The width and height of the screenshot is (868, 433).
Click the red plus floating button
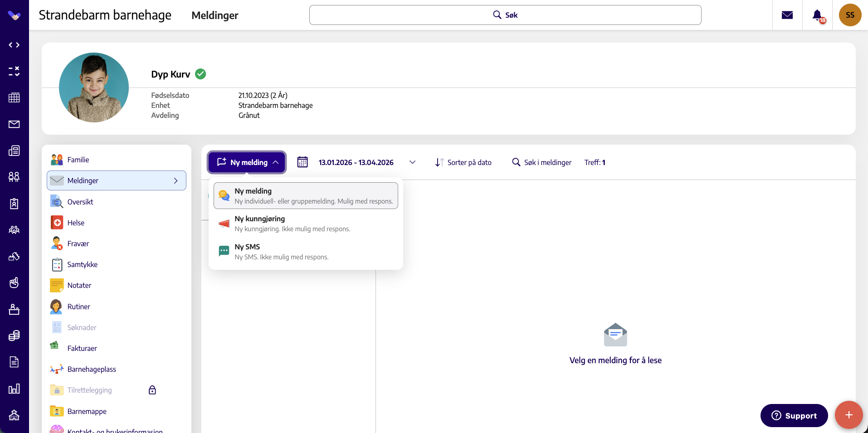(x=848, y=415)
